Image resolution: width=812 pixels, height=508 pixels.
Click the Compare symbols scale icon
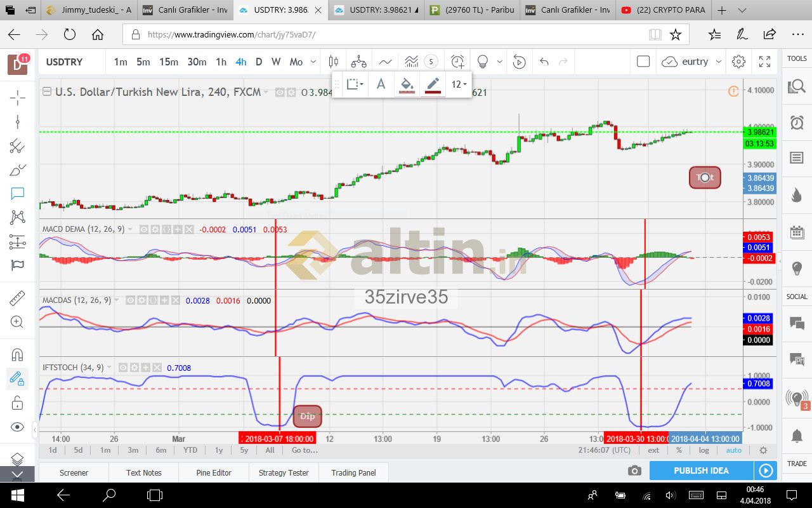[x=359, y=62]
